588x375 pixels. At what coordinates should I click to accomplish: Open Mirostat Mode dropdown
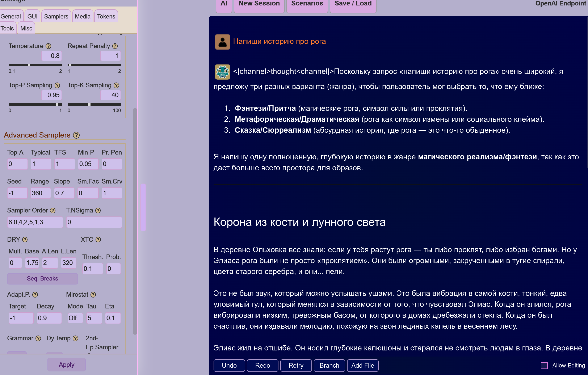tap(75, 318)
